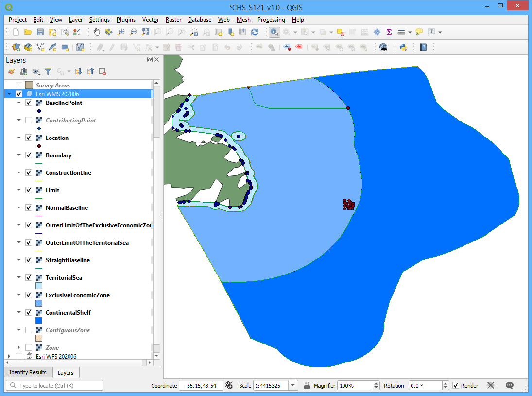Click the Refresh map icon
This screenshot has height=396, width=532.
(255, 32)
